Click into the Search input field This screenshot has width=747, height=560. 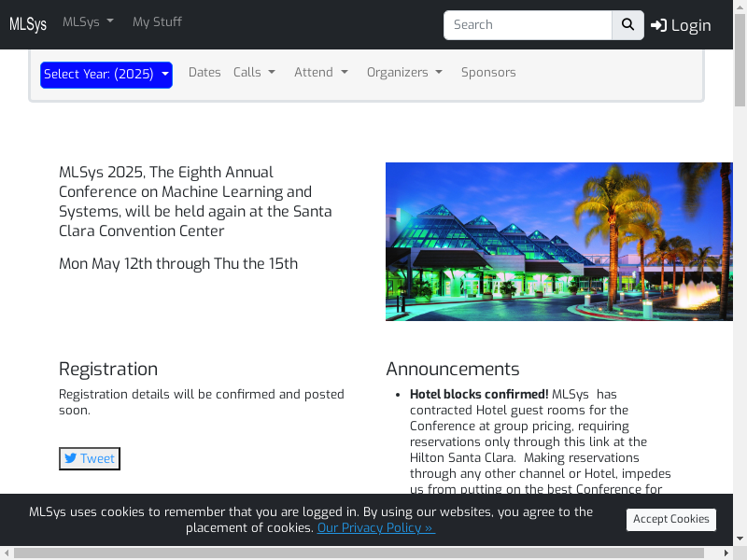click(x=528, y=25)
